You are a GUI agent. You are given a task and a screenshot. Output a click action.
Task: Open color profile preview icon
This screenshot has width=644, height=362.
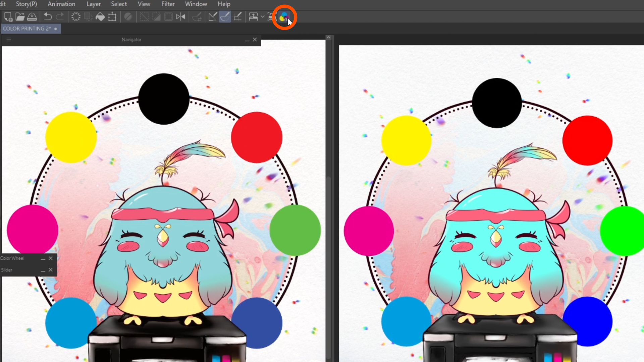coord(284,17)
